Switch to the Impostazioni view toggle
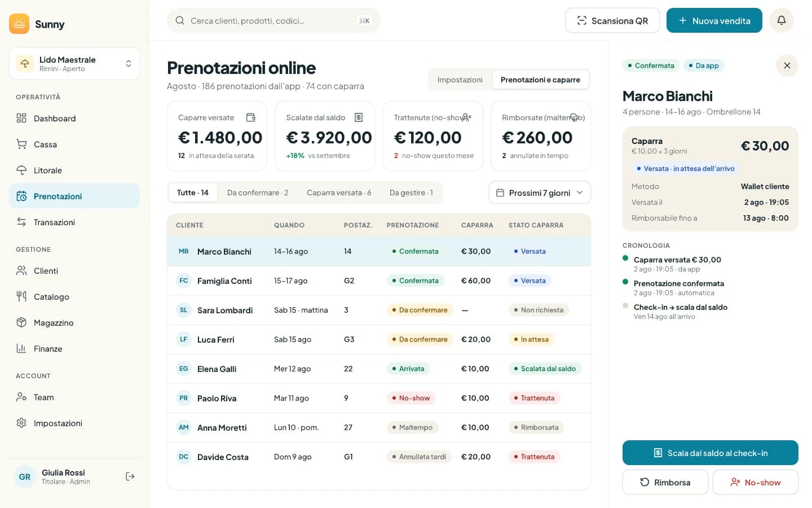 [460, 80]
